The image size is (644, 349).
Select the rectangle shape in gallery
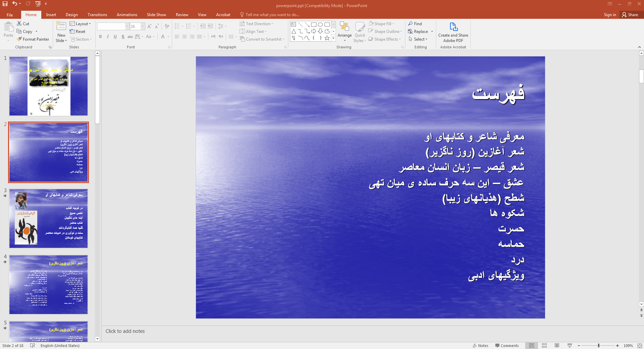click(313, 25)
